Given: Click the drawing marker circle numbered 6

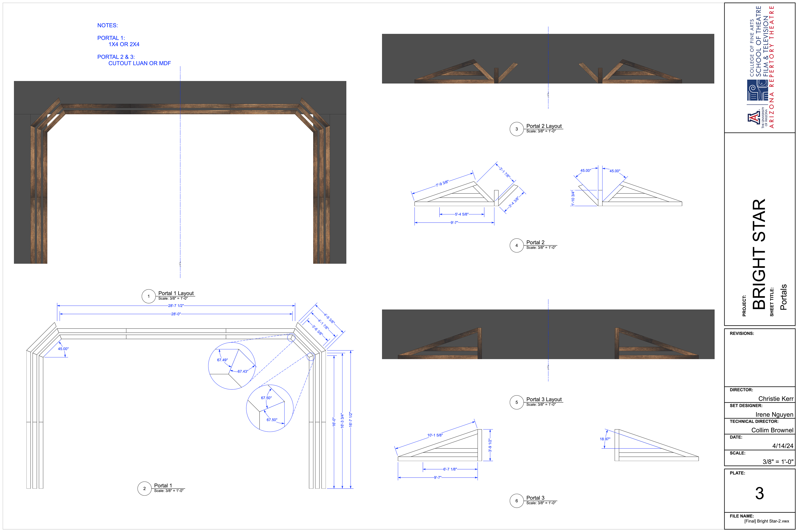Looking at the screenshot, I should pos(516,501).
